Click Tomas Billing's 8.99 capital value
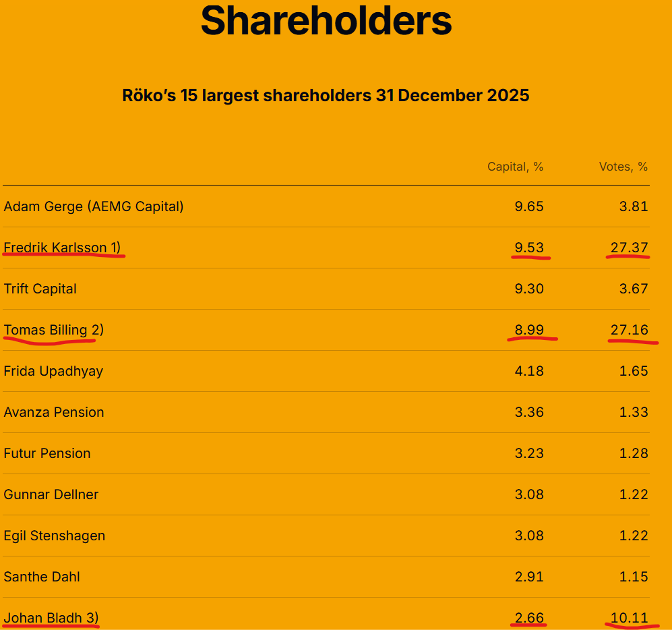The image size is (672, 630). 529,330
